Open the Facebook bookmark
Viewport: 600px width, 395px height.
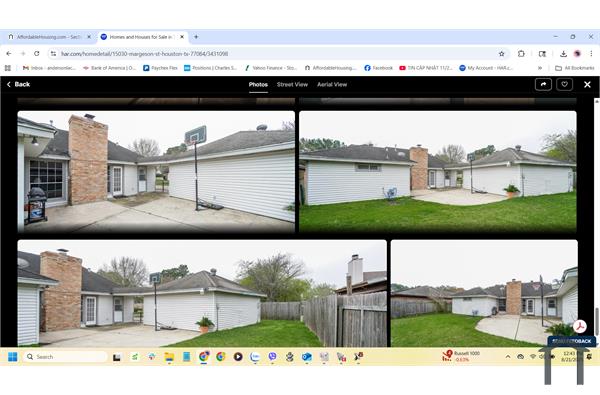tap(378, 68)
